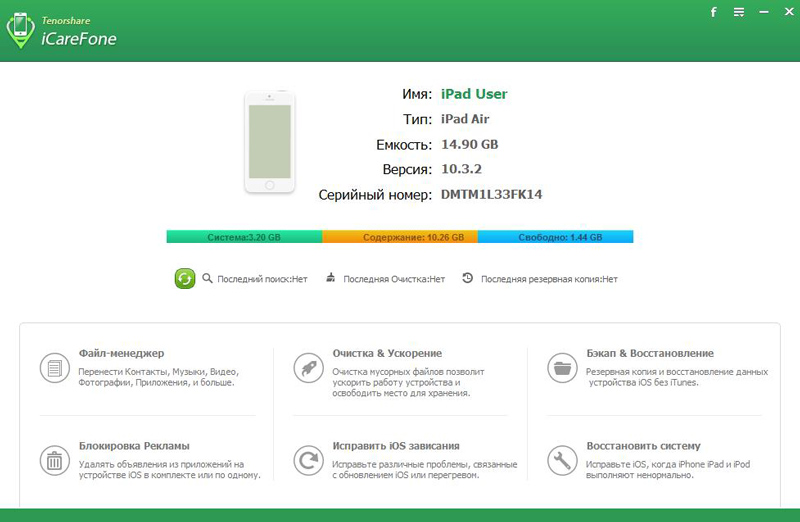Click the blue Свободно storage segment

[556, 237]
